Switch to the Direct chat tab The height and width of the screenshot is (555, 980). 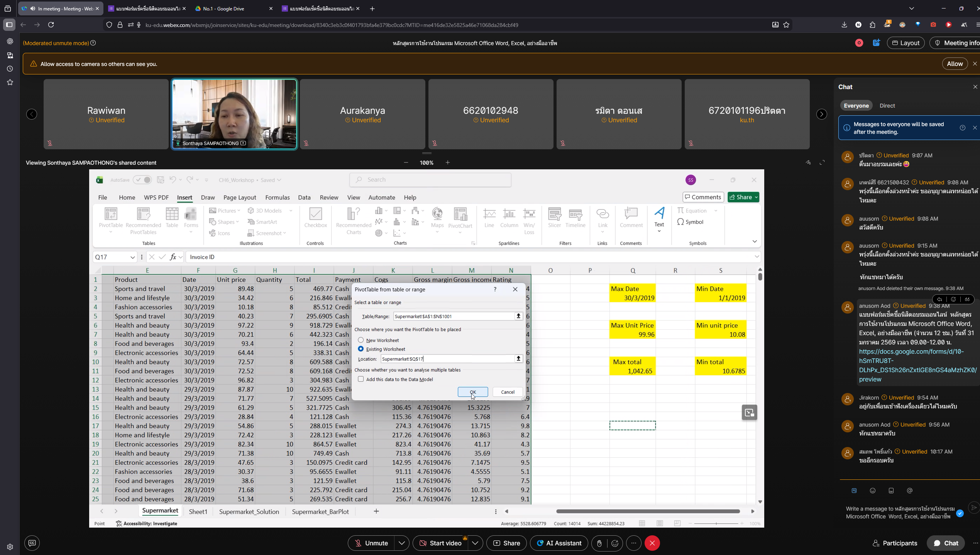887,106
